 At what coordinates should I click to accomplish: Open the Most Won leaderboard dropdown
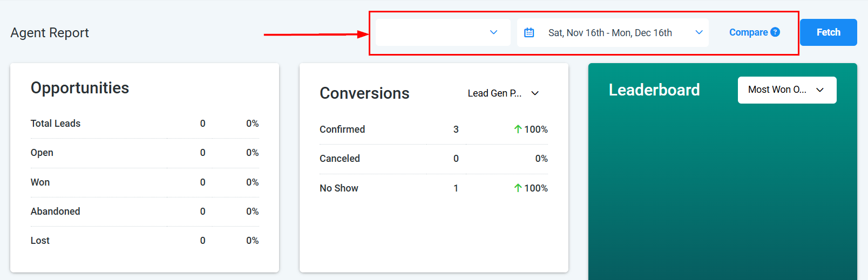[786, 90]
